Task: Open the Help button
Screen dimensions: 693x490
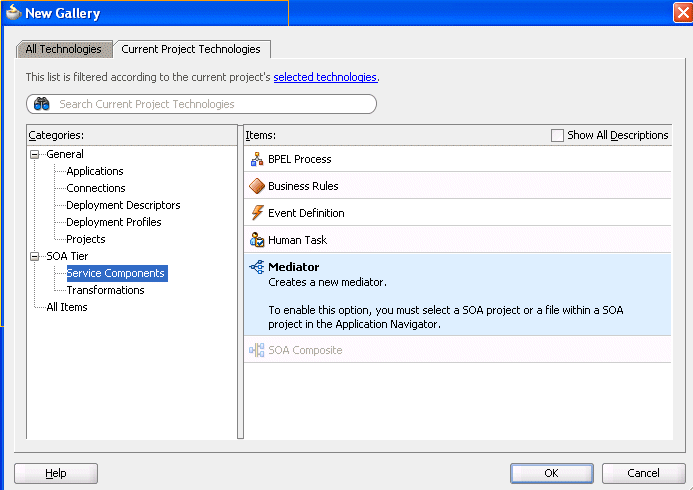Action: point(56,473)
